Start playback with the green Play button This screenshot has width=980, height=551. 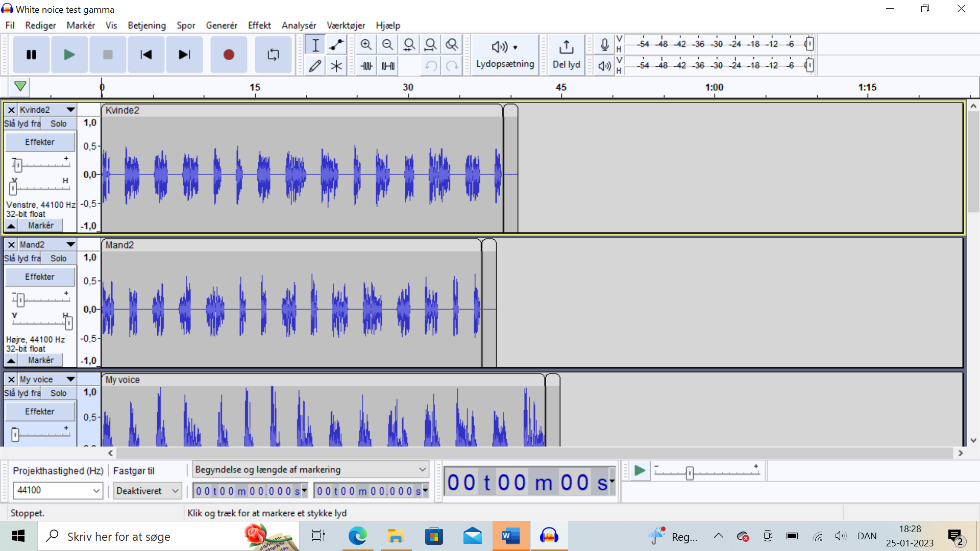pyautogui.click(x=69, y=55)
